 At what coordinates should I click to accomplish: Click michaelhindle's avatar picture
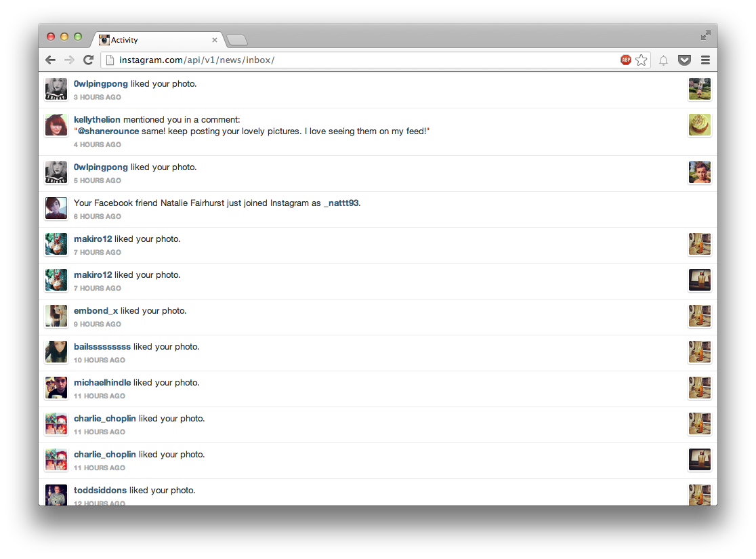[x=56, y=388]
